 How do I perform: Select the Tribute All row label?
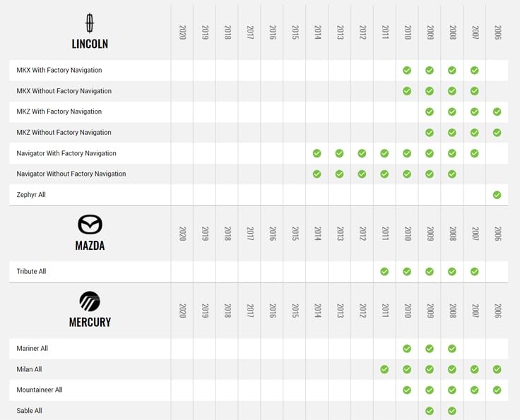(31, 271)
